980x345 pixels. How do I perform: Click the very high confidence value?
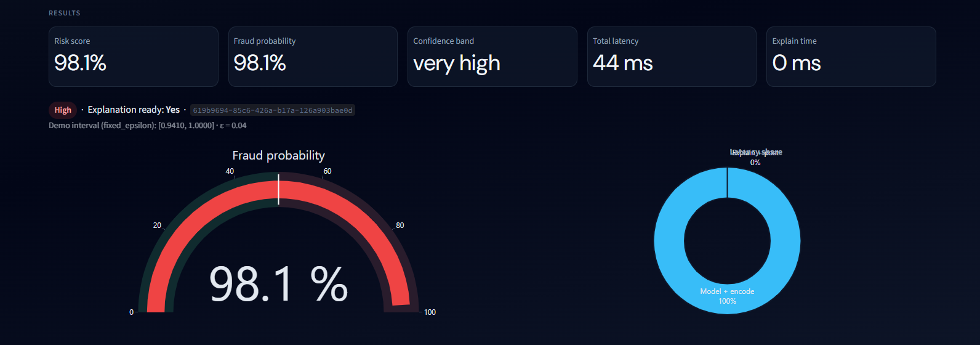click(x=457, y=64)
